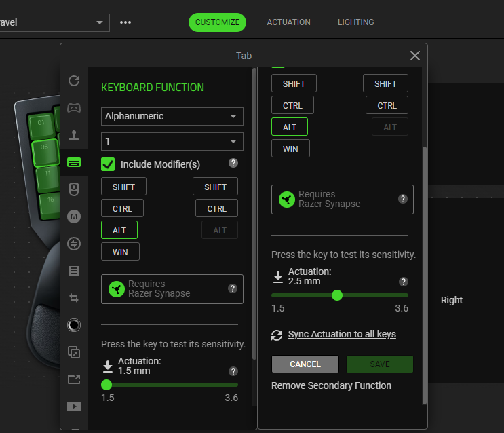This screenshot has height=433, width=504.
Task: Click Remove Secondary Function link
Action: 332,385
